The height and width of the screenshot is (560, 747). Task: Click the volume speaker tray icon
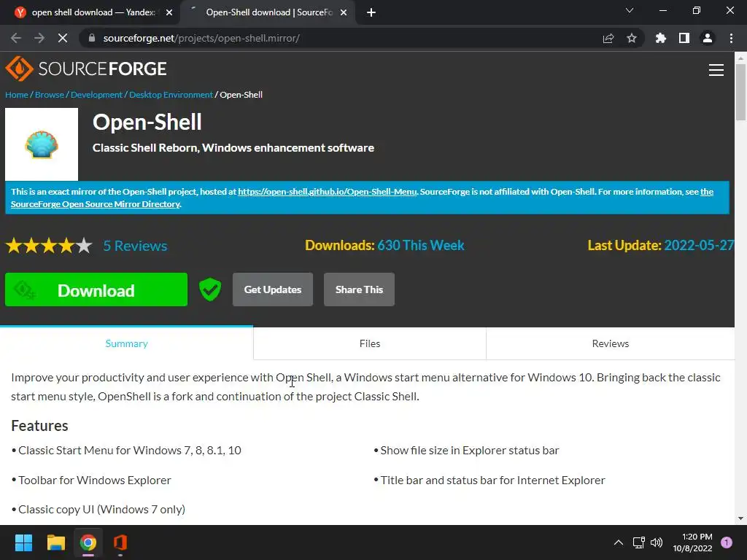pos(657,542)
